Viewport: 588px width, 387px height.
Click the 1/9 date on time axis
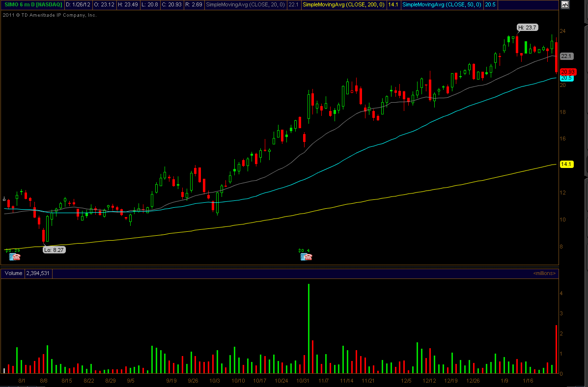(504, 381)
